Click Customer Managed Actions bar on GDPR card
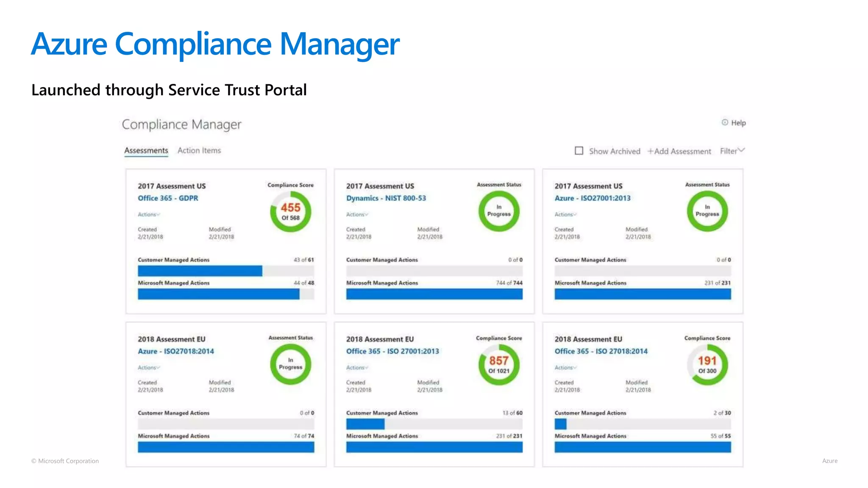 [x=226, y=271]
